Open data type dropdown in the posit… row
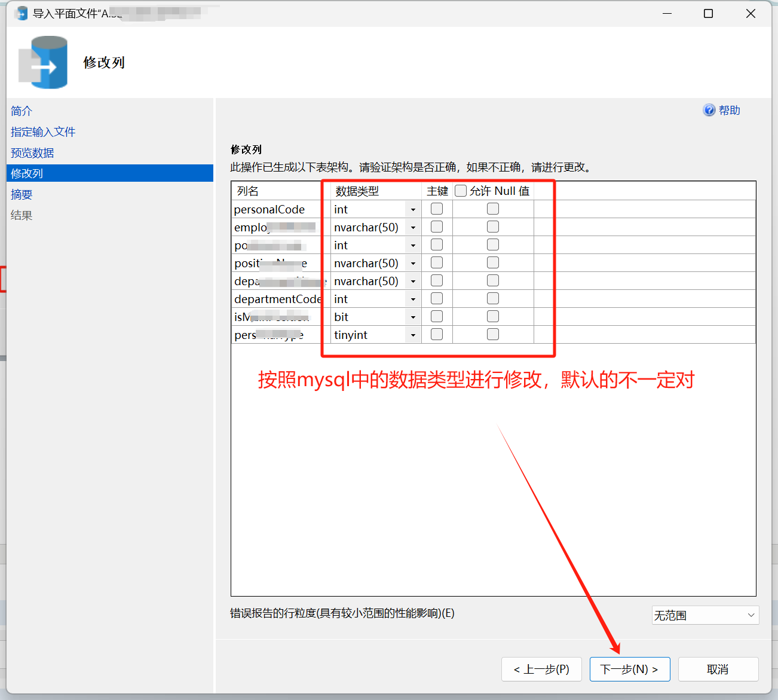 [x=413, y=263]
